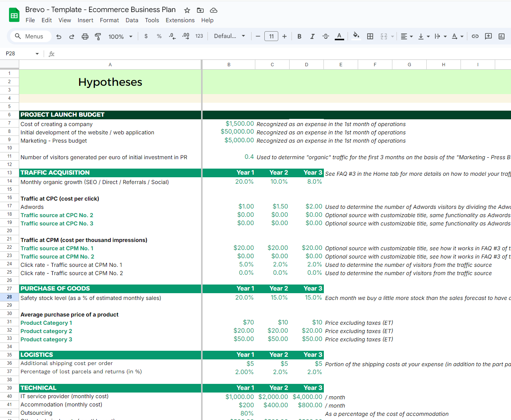This screenshot has height=420, width=511.
Task: Search the Menus box
Action: click(x=30, y=37)
